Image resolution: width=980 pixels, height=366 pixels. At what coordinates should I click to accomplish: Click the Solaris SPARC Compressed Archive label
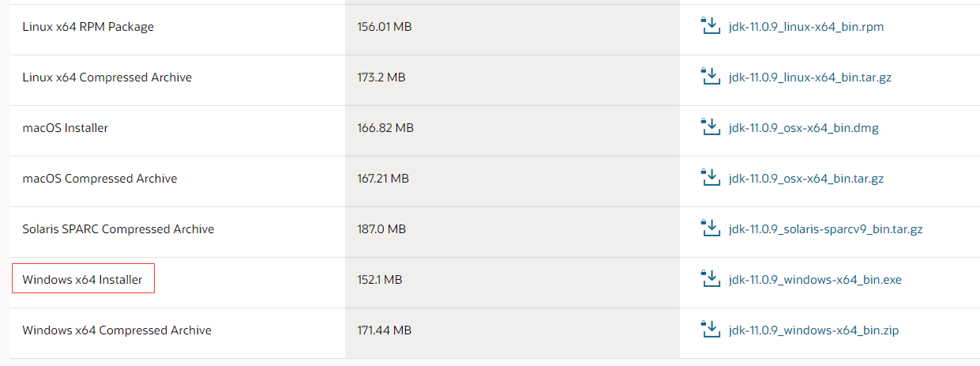118,229
